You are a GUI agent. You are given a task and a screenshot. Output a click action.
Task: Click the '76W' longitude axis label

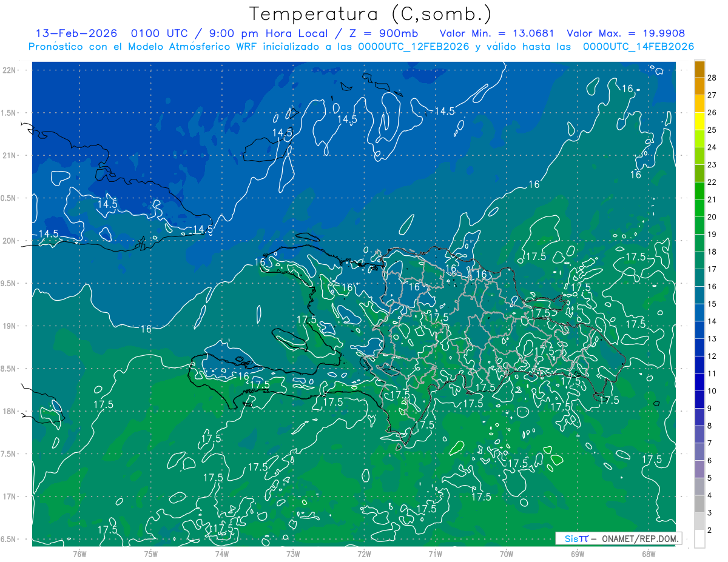click(x=79, y=554)
